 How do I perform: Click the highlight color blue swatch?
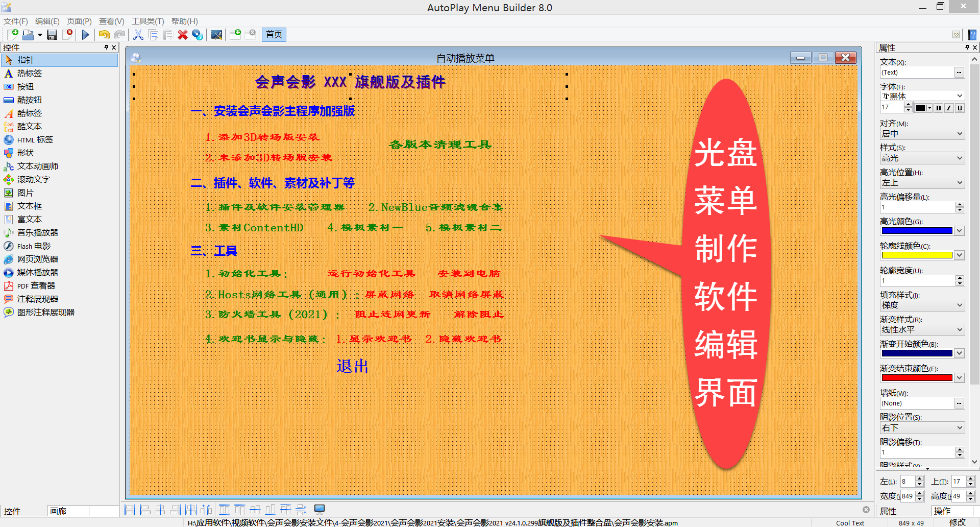pos(917,231)
